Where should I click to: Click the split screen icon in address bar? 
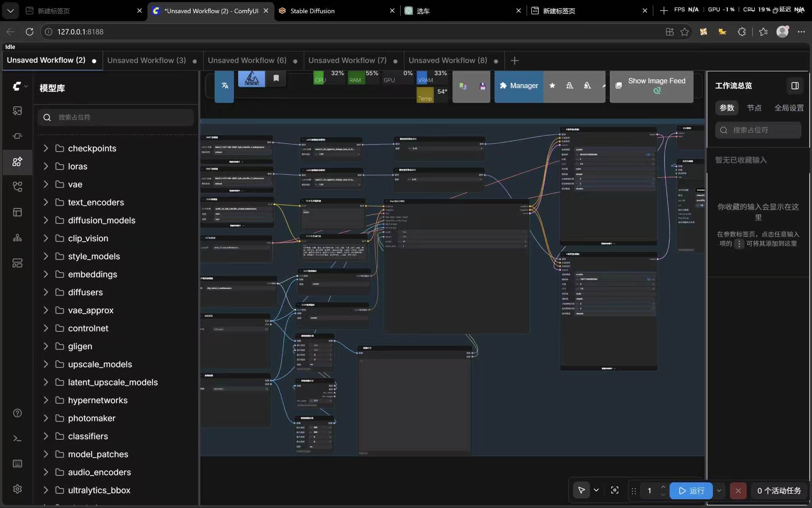click(670, 32)
